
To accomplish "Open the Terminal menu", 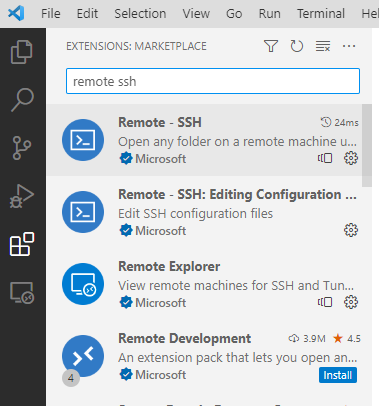I will click(x=321, y=14).
